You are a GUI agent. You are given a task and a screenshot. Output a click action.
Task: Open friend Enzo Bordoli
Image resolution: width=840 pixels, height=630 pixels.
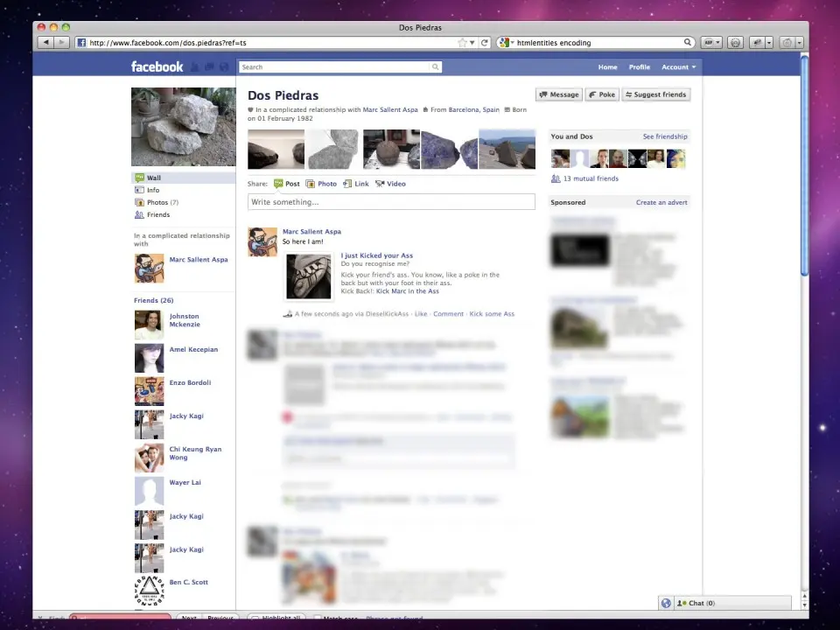(x=190, y=382)
